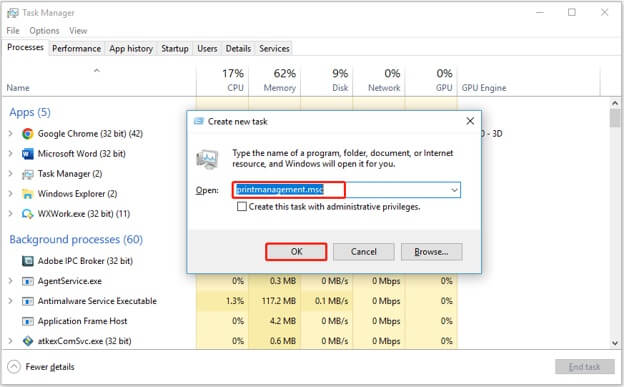Close the Create new task dialog
This screenshot has width=624, height=387.
(x=470, y=121)
